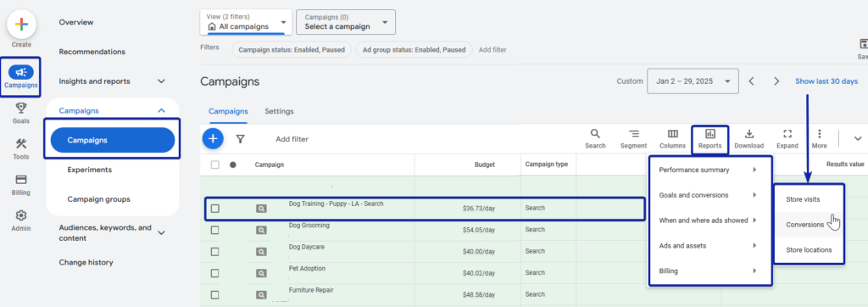Image resolution: width=868 pixels, height=307 pixels.
Task: Choose Conversions from the submenu
Action: (805, 225)
